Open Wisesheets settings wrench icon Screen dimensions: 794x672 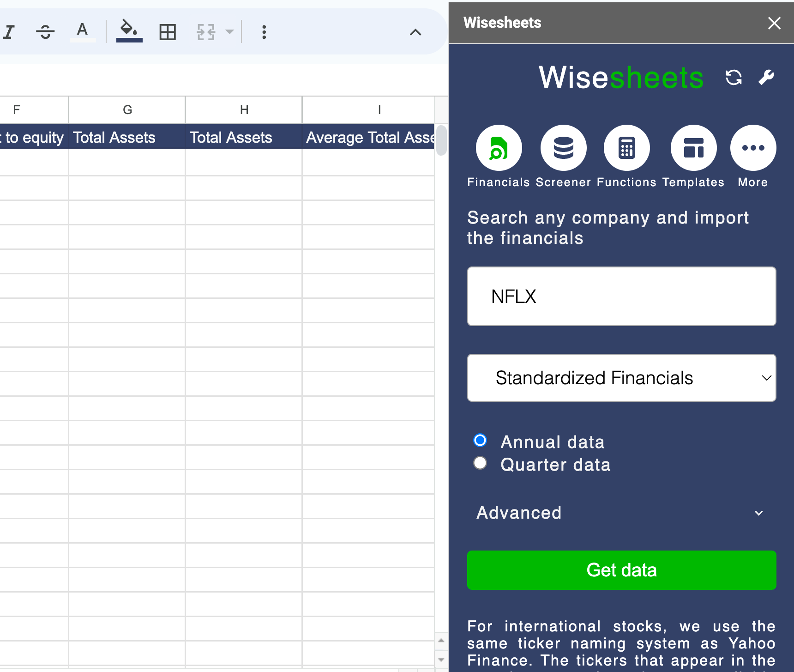pyautogui.click(x=766, y=78)
